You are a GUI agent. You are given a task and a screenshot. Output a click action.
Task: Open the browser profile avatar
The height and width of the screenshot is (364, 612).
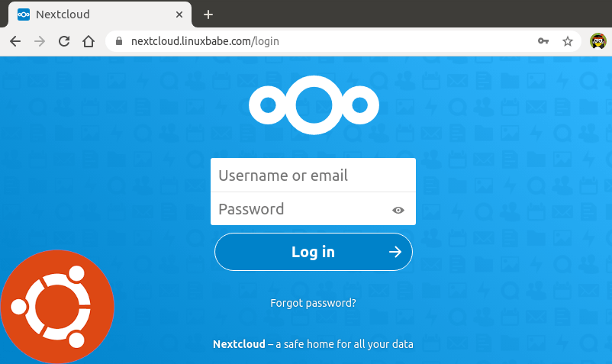(598, 41)
